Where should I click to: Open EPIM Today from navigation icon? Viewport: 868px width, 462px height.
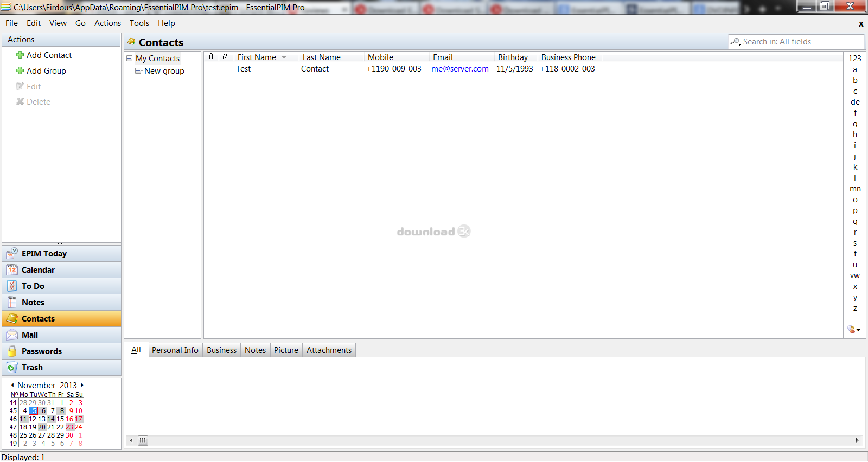coord(12,253)
